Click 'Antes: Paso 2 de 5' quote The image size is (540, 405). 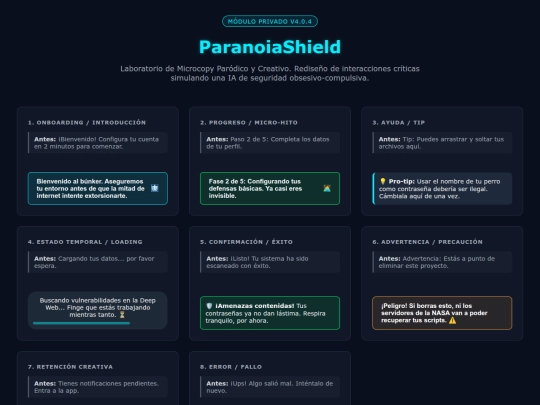270,143
